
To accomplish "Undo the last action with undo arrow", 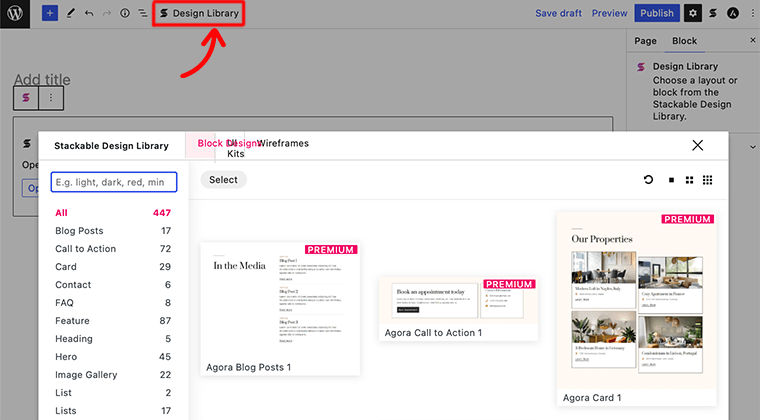I will [89, 13].
